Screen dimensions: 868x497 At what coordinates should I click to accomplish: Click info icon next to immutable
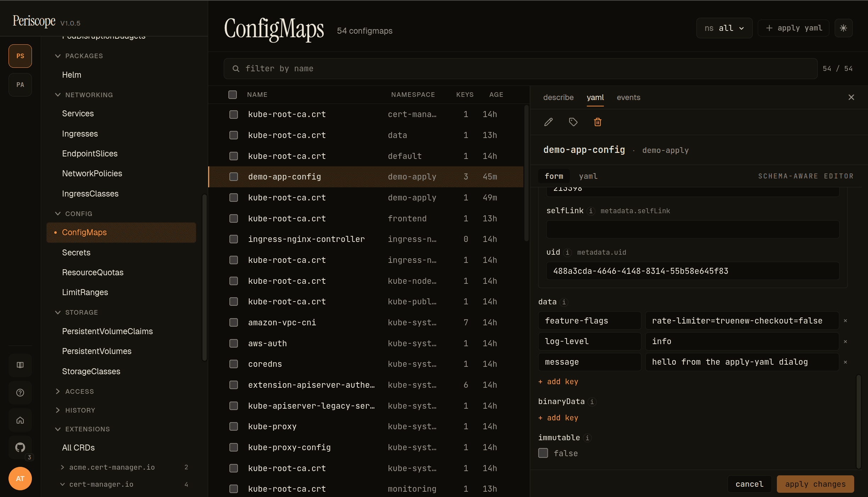(x=587, y=438)
